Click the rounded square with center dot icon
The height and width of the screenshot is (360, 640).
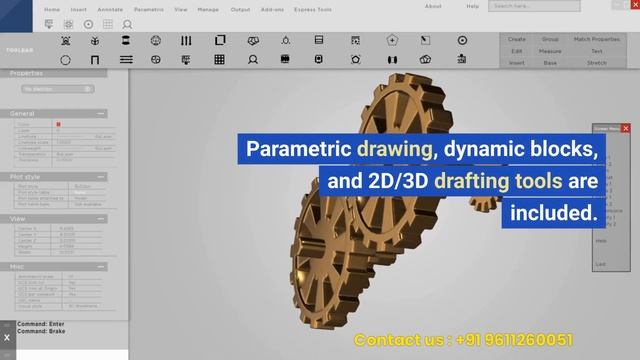pyautogui.click(x=318, y=59)
